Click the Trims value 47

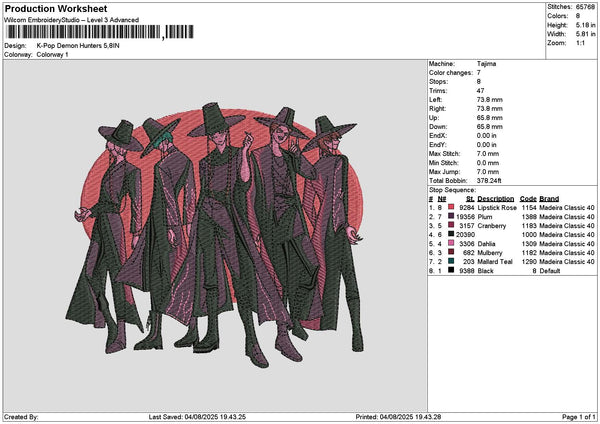pyautogui.click(x=481, y=91)
